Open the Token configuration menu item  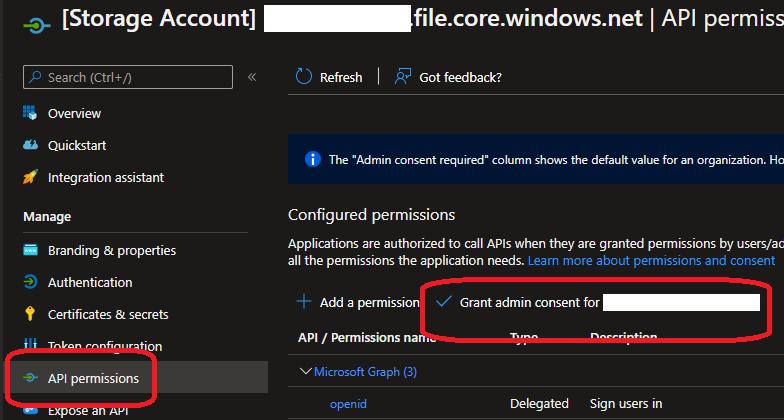pyautogui.click(x=104, y=346)
